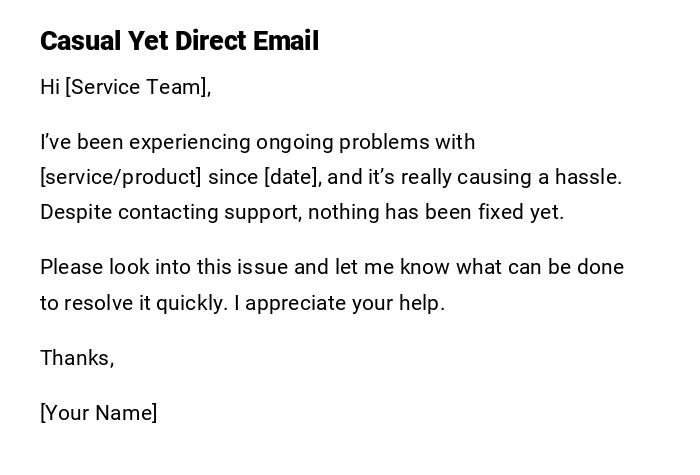
Task: Click the "Thanks," sign-off line
Action: point(77,357)
